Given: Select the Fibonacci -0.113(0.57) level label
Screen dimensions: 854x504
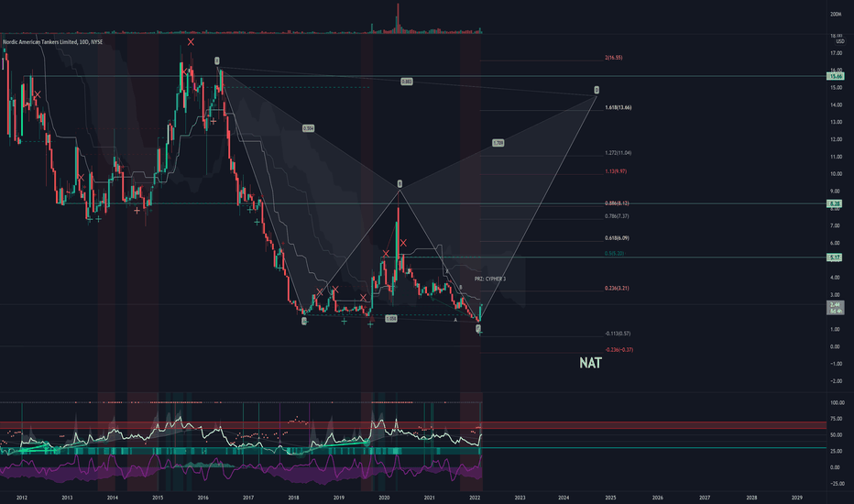Looking at the screenshot, I should 618,334.
